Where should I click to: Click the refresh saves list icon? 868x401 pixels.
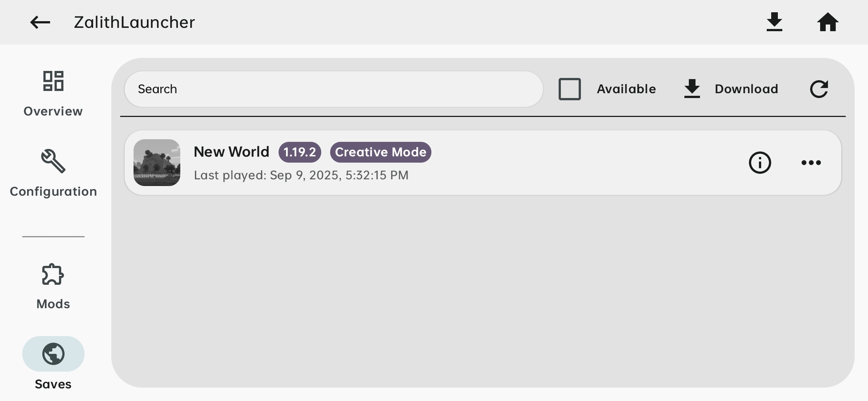coord(819,89)
